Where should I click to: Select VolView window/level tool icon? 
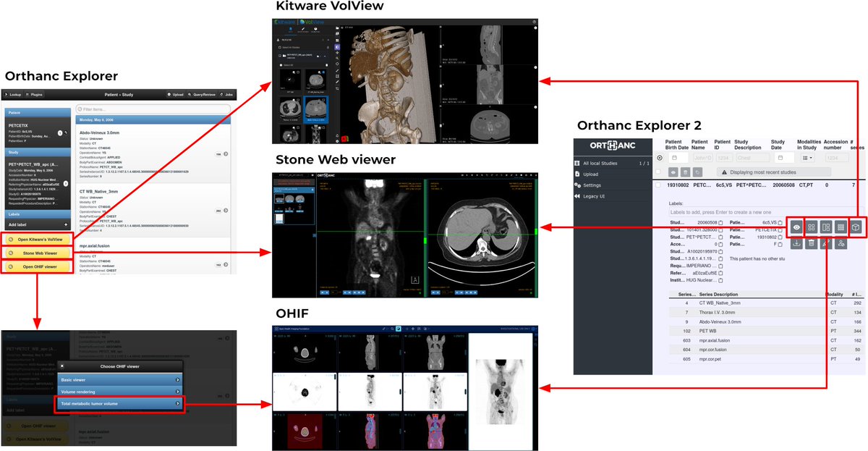click(x=337, y=46)
